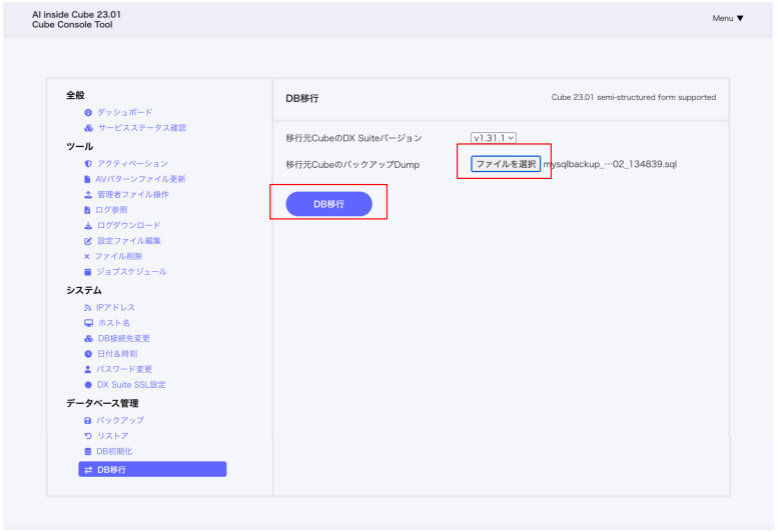Click the ジョブスケジュール calendar icon
This screenshot has width=778, height=532.
pos(88,272)
